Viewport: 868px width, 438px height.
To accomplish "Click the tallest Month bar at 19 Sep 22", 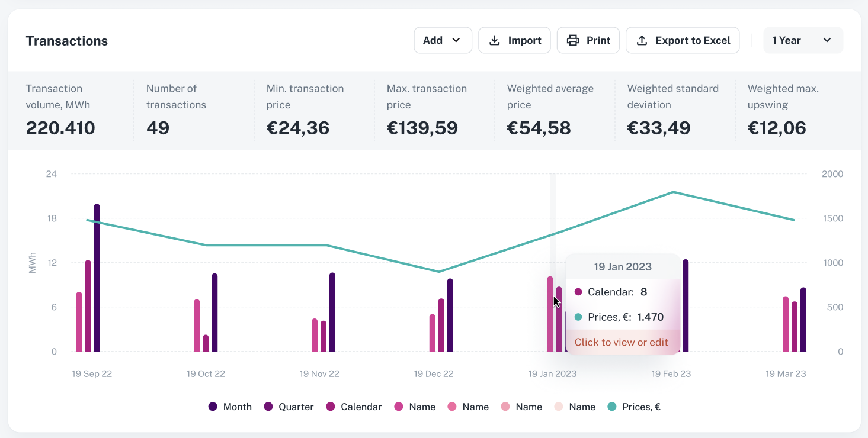I will 97,278.
